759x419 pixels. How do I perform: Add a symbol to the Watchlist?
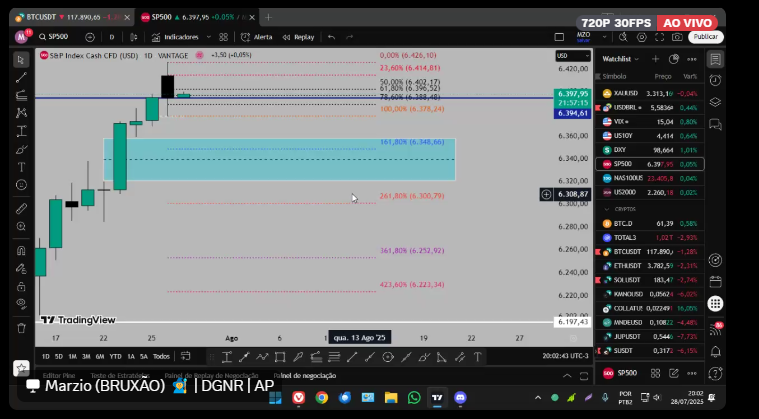coord(655,59)
